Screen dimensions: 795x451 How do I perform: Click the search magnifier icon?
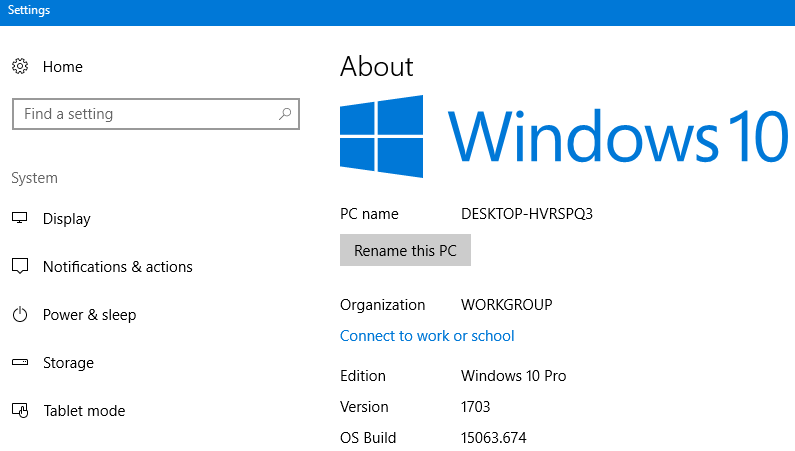(x=285, y=114)
